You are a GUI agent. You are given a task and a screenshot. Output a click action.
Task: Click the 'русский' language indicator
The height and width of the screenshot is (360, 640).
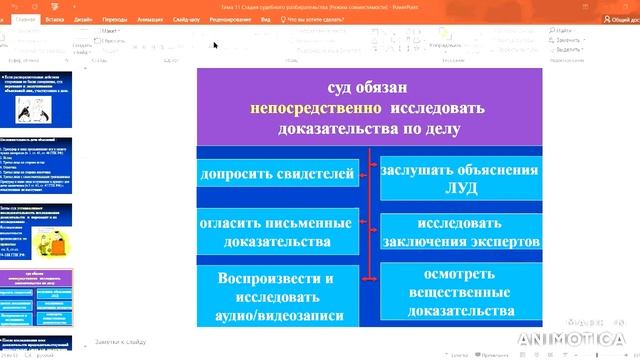(45, 356)
